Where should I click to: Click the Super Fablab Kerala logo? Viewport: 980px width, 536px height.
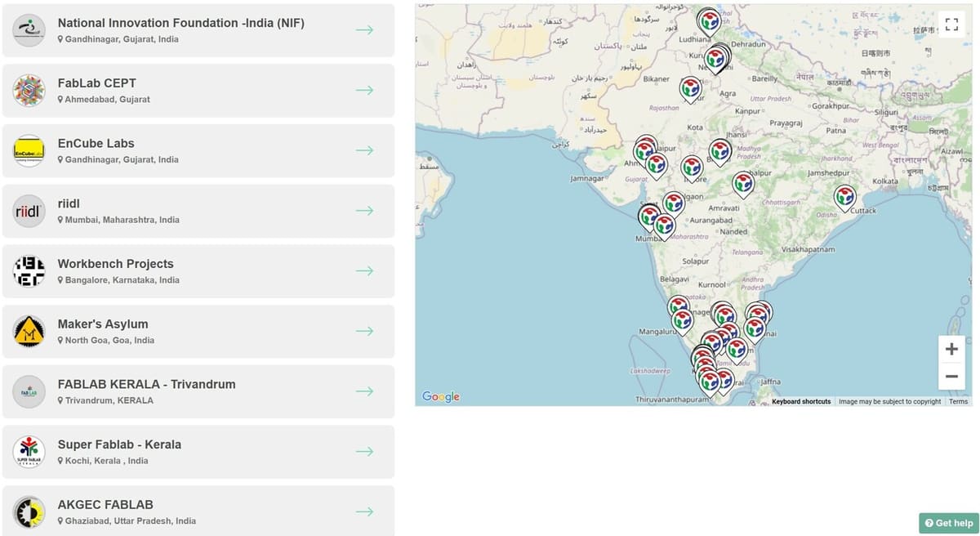[x=29, y=452]
